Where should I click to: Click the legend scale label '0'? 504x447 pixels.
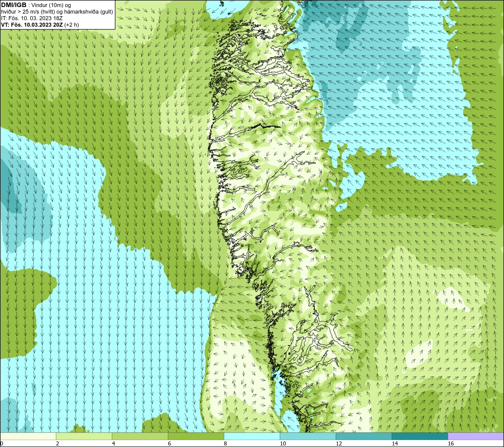tap(2, 443)
